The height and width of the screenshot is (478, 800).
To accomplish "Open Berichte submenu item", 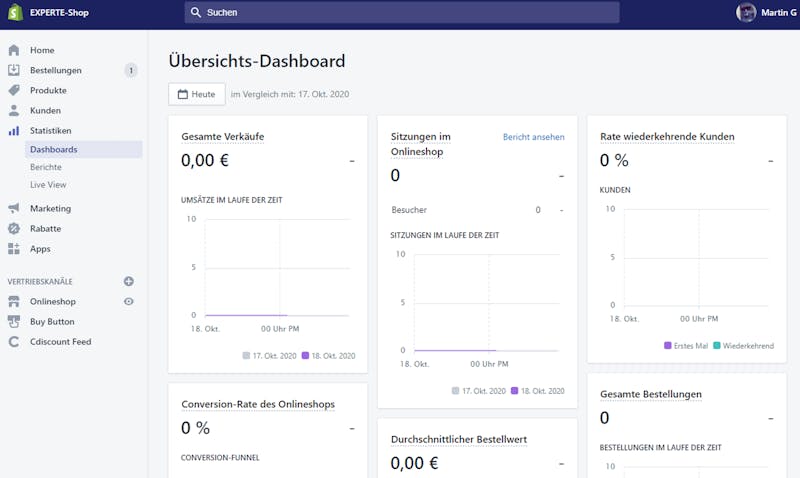I will [x=45, y=167].
